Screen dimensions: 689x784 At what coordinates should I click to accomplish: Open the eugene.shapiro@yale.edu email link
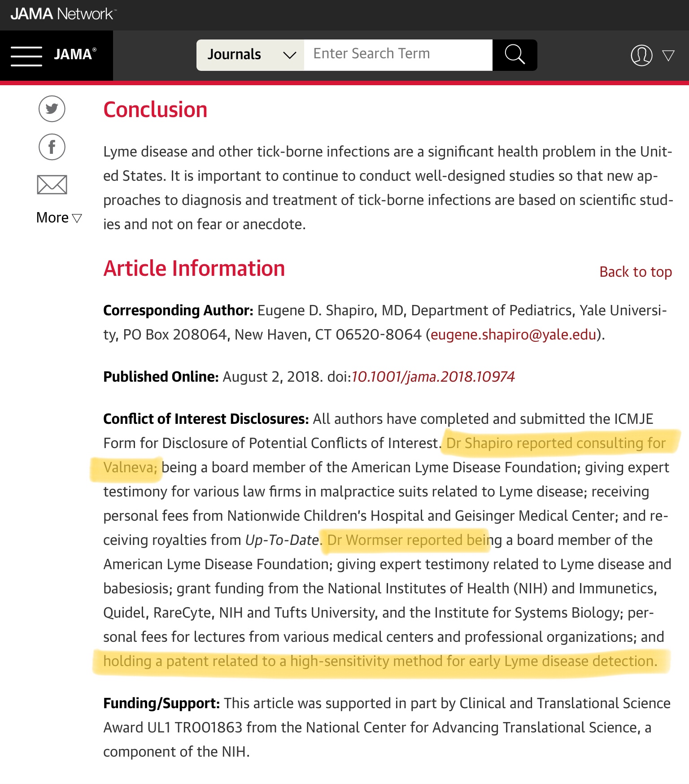(x=513, y=335)
